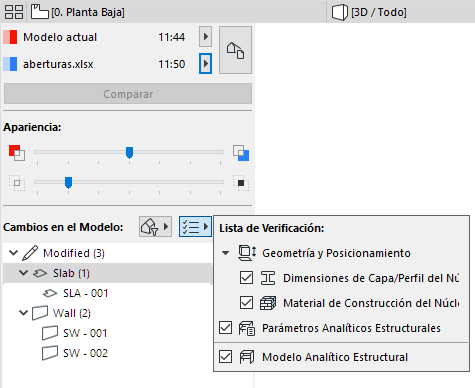
Task: Click the building material brick icon
Action: tap(268, 303)
